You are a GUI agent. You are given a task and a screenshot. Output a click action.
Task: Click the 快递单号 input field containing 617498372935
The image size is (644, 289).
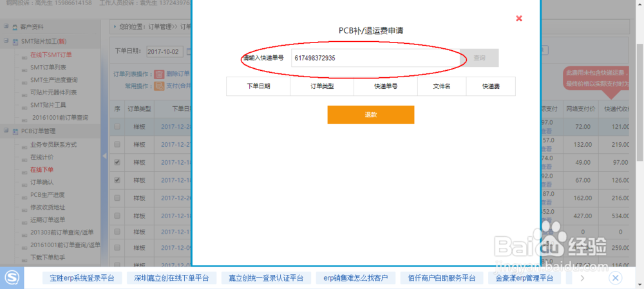click(x=375, y=58)
